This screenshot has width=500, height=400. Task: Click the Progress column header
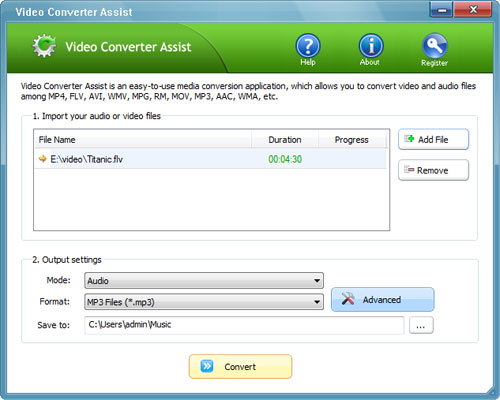[352, 140]
